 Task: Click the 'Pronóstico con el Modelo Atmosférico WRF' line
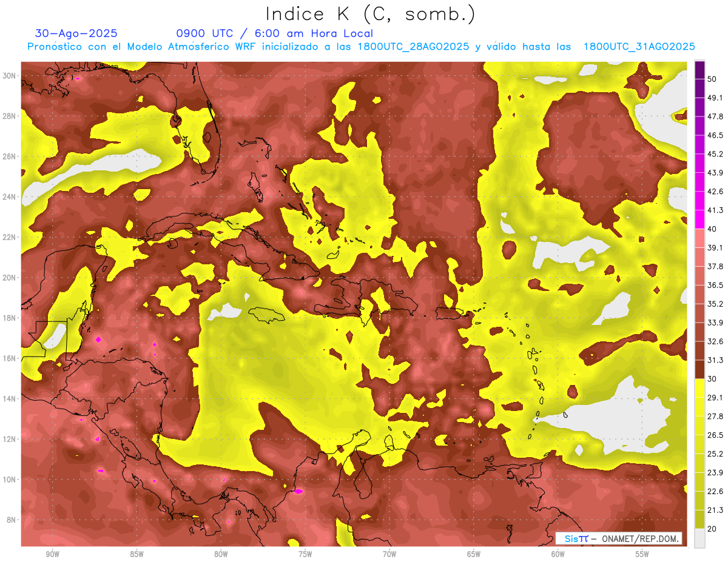[143, 47]
